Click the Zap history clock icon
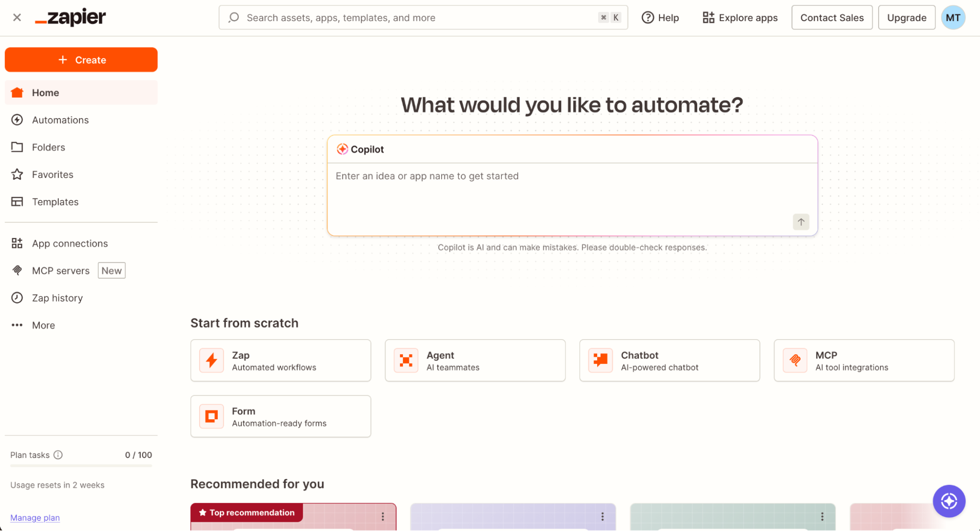 17,298
